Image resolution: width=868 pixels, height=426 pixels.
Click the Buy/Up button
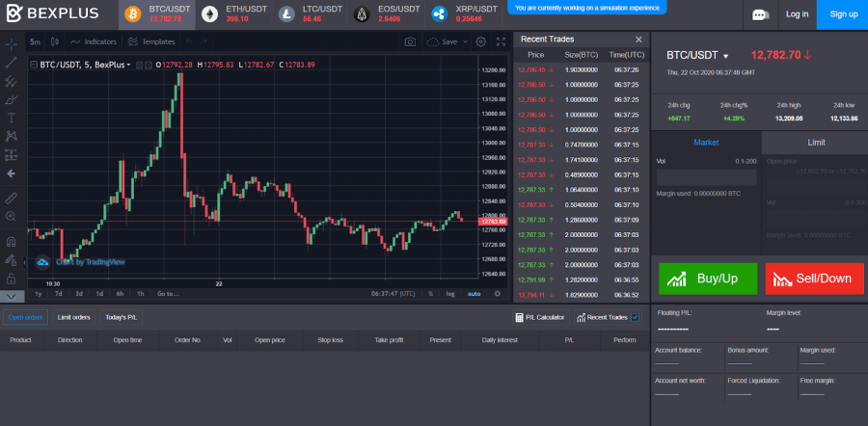[708, 279]
